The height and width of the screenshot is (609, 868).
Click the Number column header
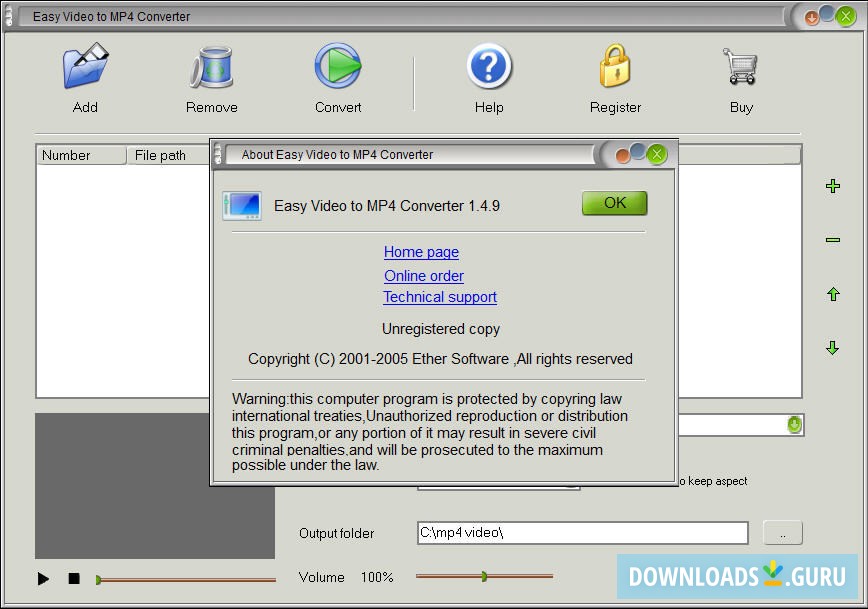pos(81,155)
